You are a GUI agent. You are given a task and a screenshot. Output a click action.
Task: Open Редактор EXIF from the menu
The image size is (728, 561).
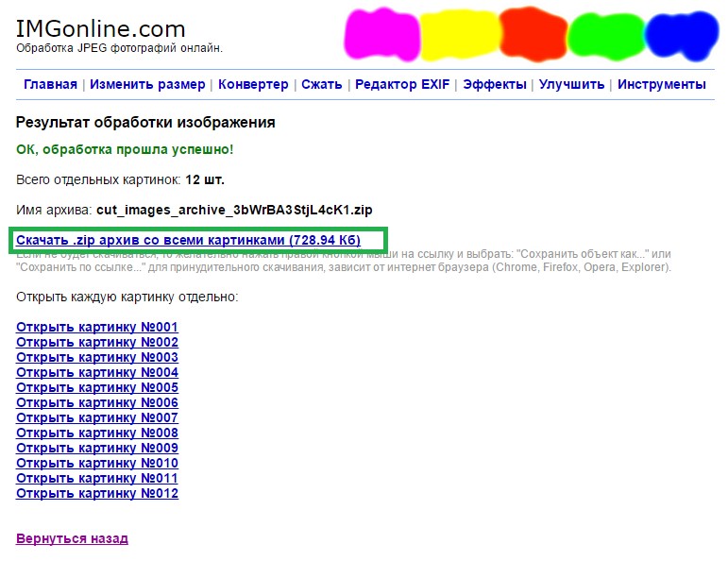pyautogui.click(x=402, y=84)
